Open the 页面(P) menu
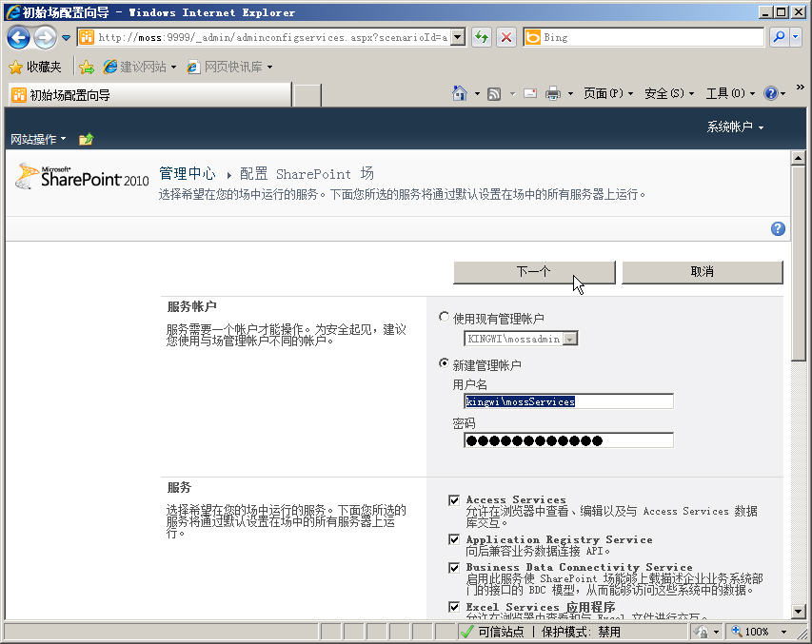Viewport: 812px width, 644px height. point(608,94)
